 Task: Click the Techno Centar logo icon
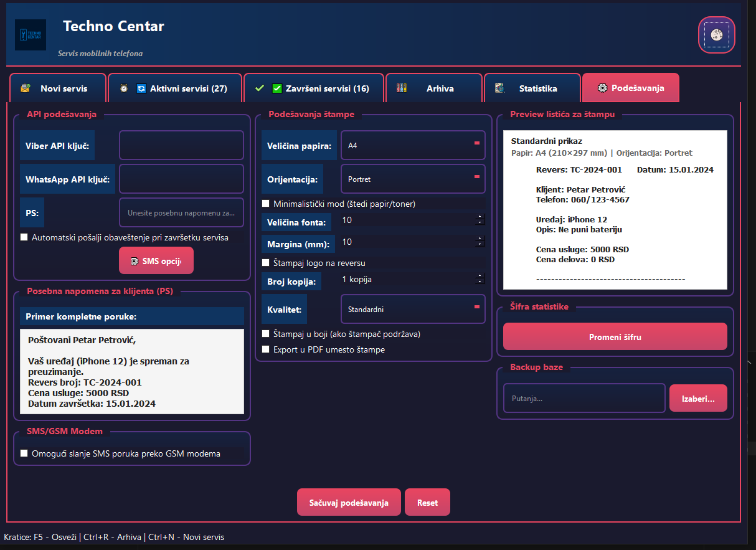tap(30, 35)
